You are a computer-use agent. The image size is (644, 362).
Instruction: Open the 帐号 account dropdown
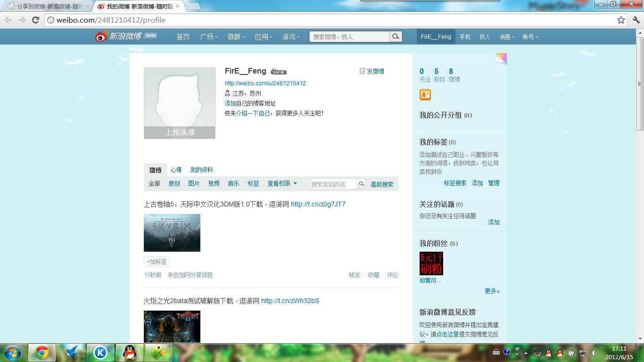tap(530, 37)
